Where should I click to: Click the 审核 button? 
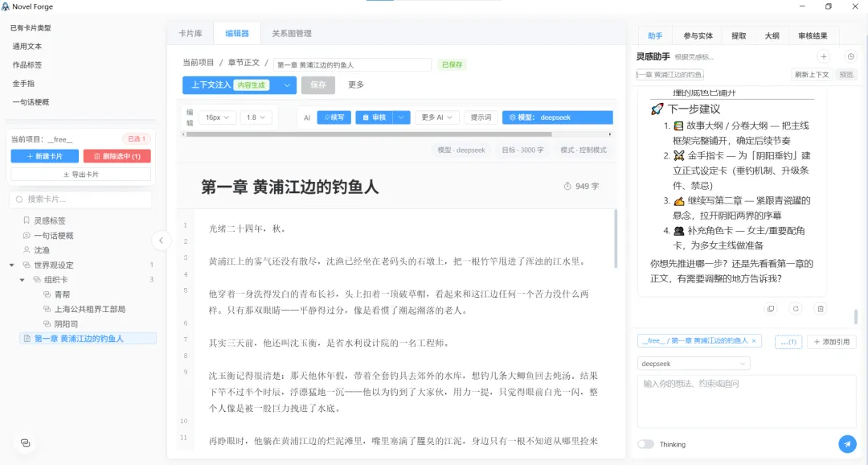click(x=375, y=117)
